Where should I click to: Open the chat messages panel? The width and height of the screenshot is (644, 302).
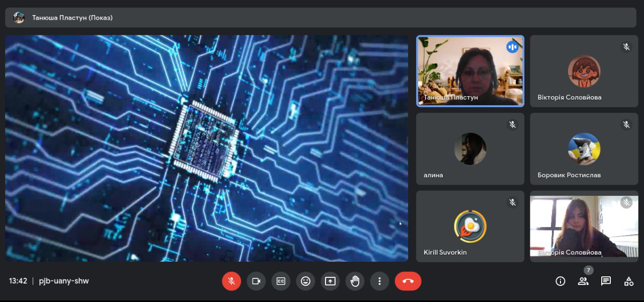point(606,281)
